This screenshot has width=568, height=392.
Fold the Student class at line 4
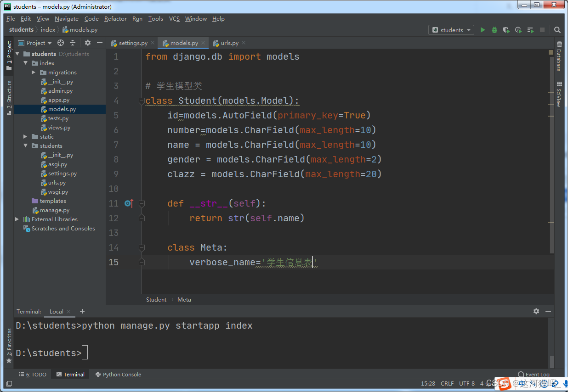point(142,101)
